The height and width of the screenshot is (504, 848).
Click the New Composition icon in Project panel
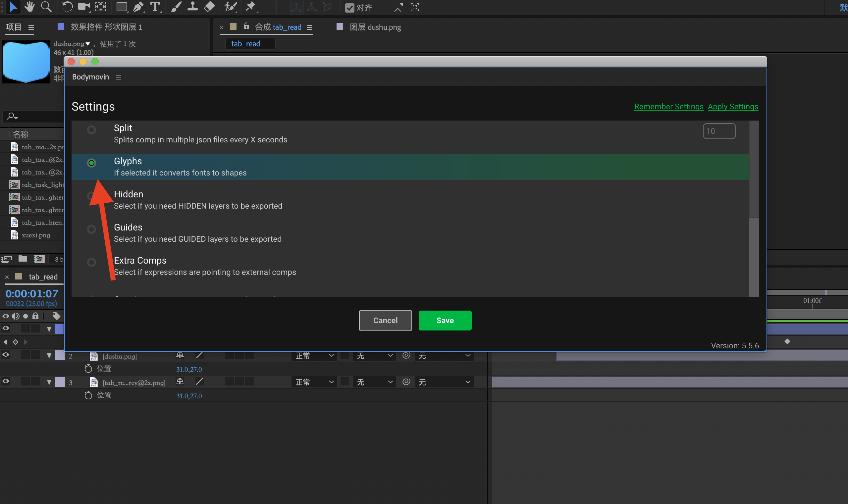click(39, 259)
